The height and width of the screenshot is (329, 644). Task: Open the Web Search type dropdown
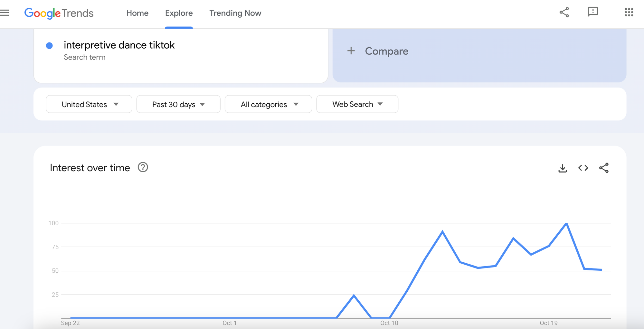pos(357,104)
